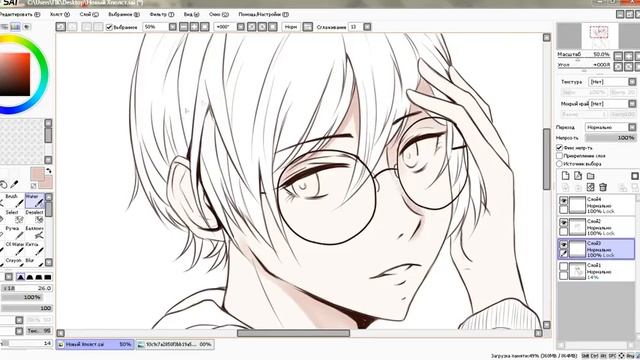Enable the Прикрепление слоя checkbox
This screenshot has height=360, width=640.
pos(560,156)
